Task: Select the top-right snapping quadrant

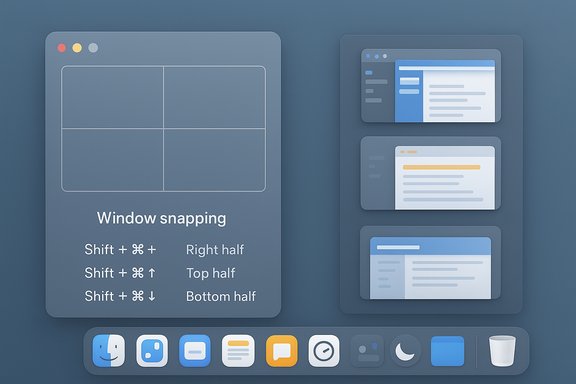Action: (215, 97)
